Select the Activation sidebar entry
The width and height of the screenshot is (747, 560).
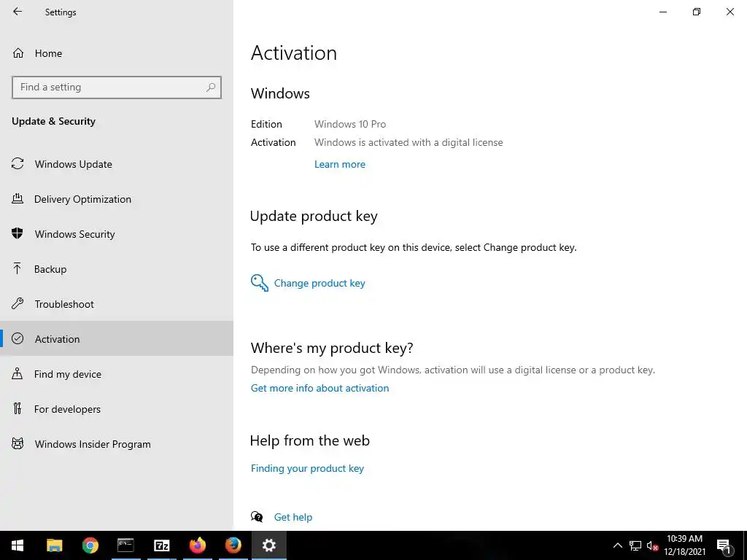(x=117, y=338)
